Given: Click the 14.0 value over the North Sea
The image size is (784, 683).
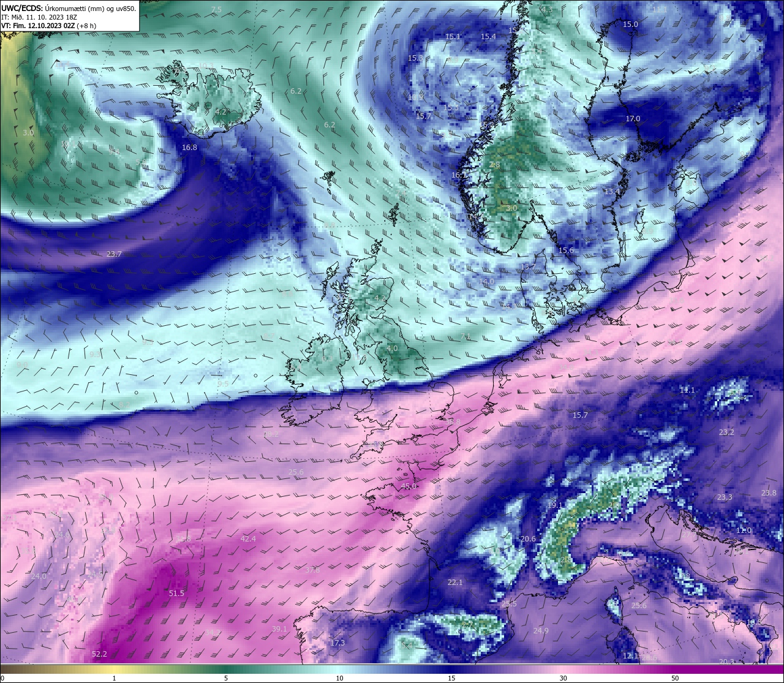Looking at the screenshot, I should point(487,282).
